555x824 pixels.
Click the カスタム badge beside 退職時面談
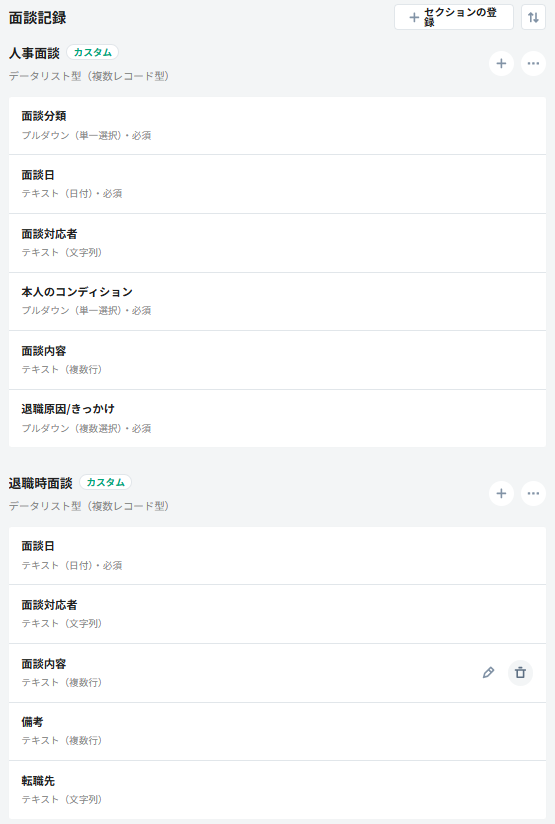(x=106, y=482)
